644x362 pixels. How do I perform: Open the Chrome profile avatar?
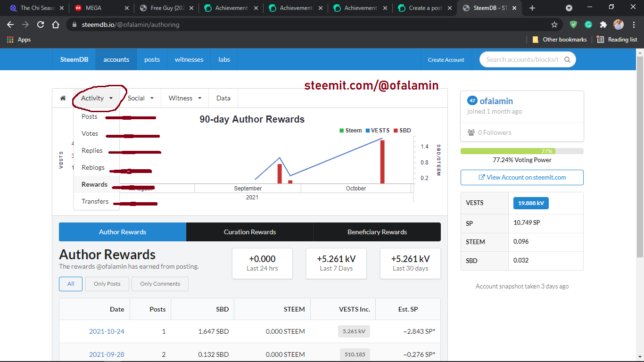click(x=619, y=25)
